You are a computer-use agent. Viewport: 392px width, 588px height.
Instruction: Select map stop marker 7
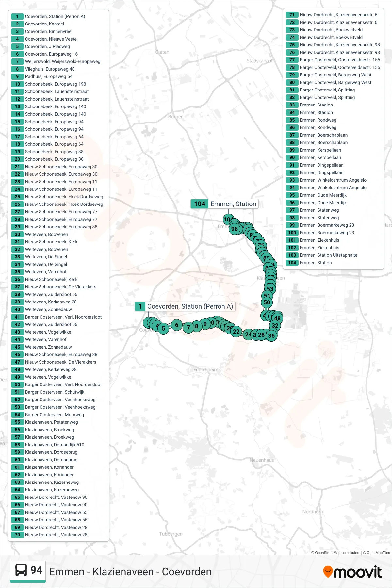point(188,328)
